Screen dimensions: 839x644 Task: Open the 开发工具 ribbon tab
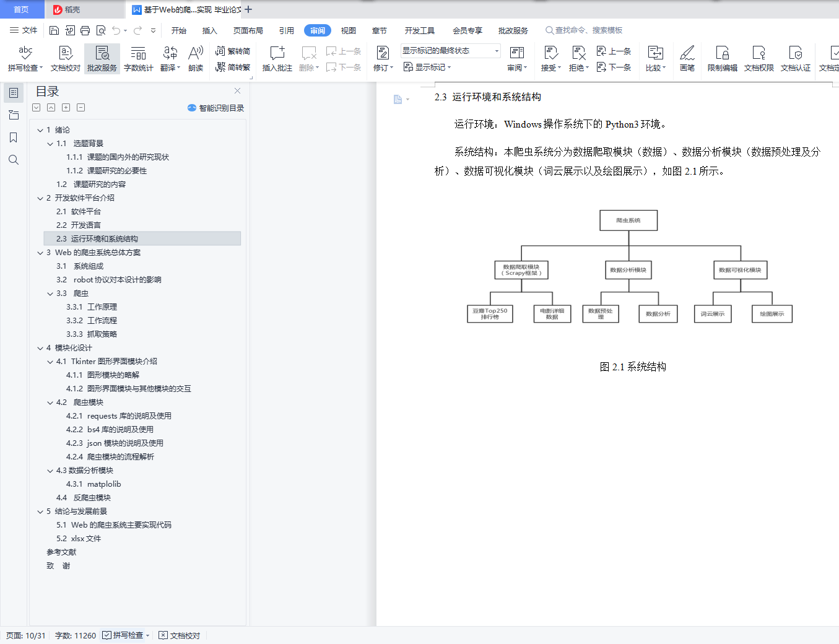pyautogui.click(x=420, y=30)
